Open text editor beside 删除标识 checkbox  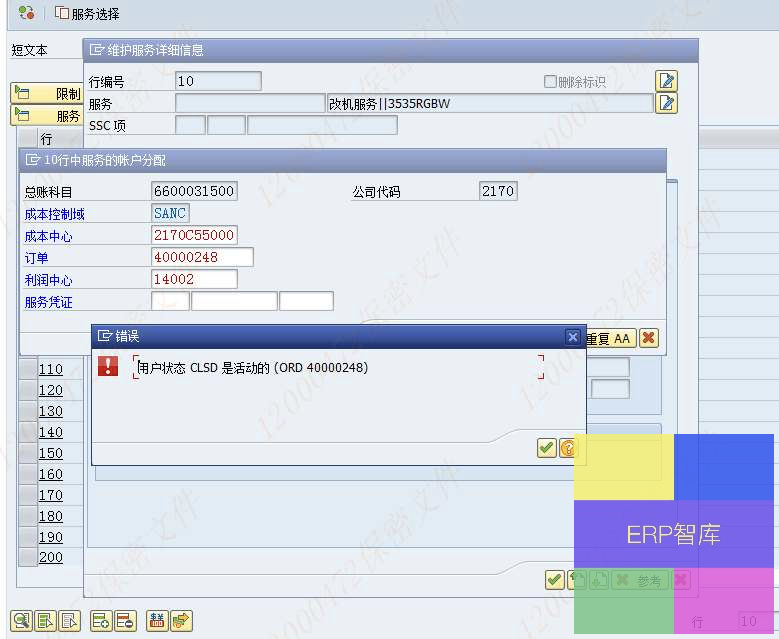pyautogui.click(x=666, y=81)
